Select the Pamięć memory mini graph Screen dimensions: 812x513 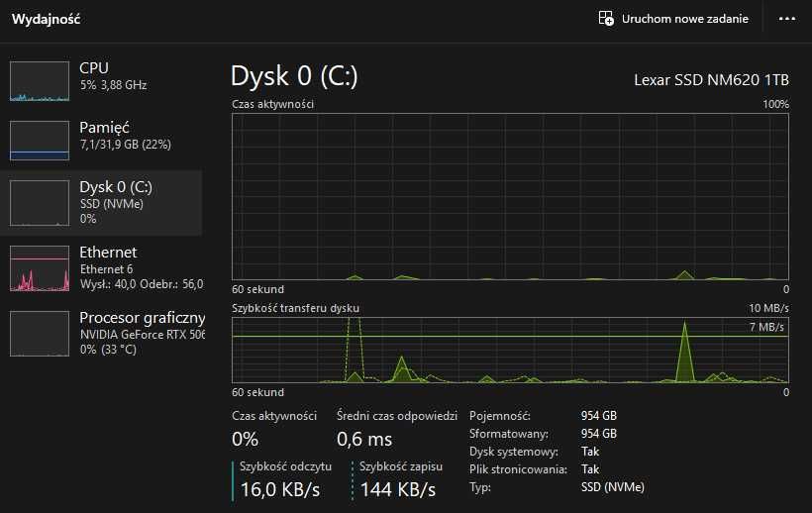(40, 141)
